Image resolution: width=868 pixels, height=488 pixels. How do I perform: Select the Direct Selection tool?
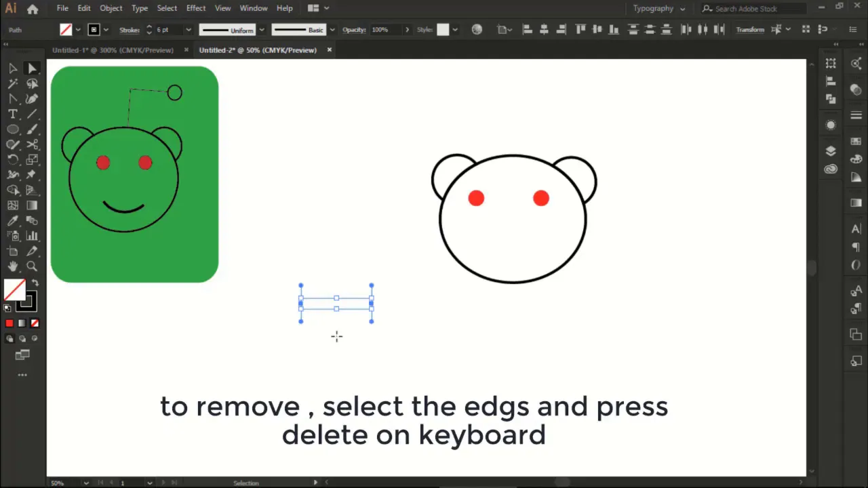tap(32, 68)
